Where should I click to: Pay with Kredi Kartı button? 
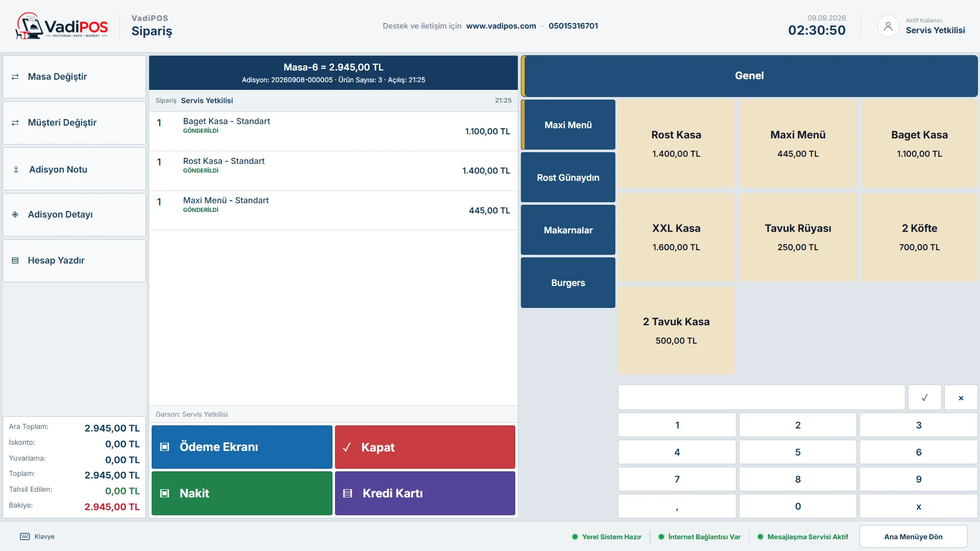(x=425, y=493)
